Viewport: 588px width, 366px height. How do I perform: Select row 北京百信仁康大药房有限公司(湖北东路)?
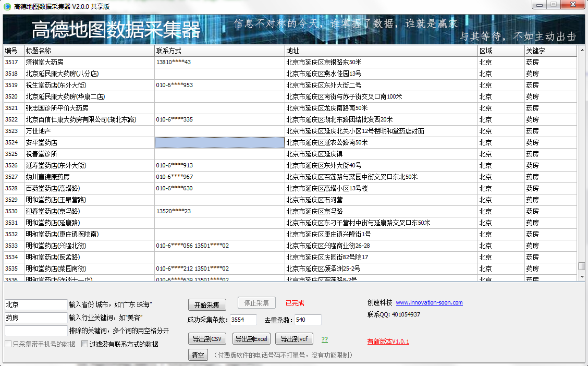point(290,119)
